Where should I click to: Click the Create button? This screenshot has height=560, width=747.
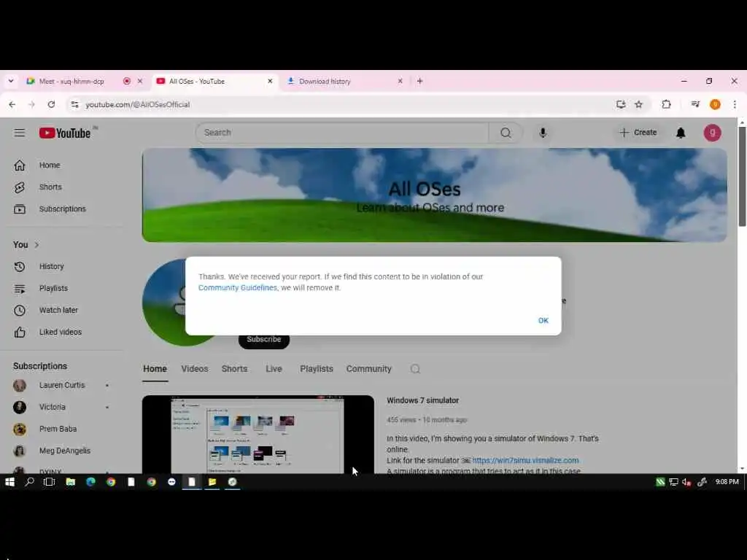point(638,133)
